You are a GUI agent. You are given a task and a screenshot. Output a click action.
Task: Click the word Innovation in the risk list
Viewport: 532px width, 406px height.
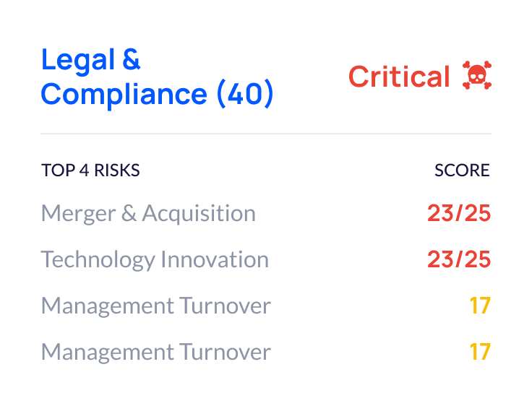(x=215, y=259)
